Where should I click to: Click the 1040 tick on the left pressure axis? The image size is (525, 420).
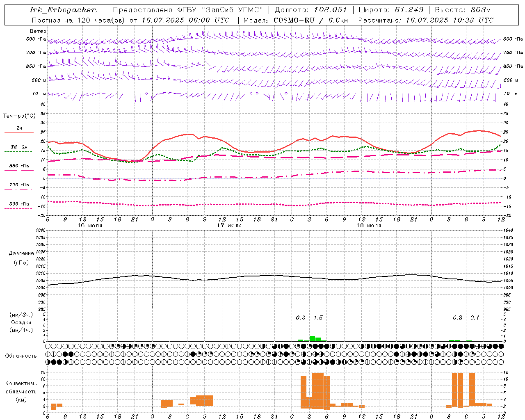click(41, 231)
